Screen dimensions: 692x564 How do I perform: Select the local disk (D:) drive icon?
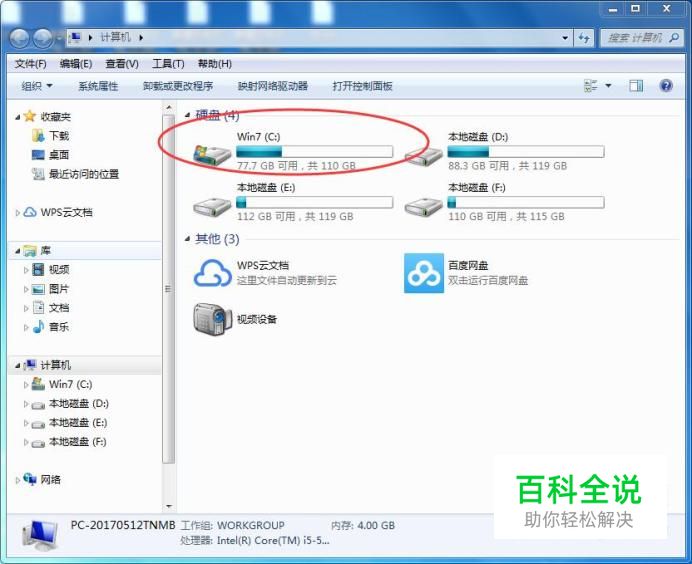[424, 156]
